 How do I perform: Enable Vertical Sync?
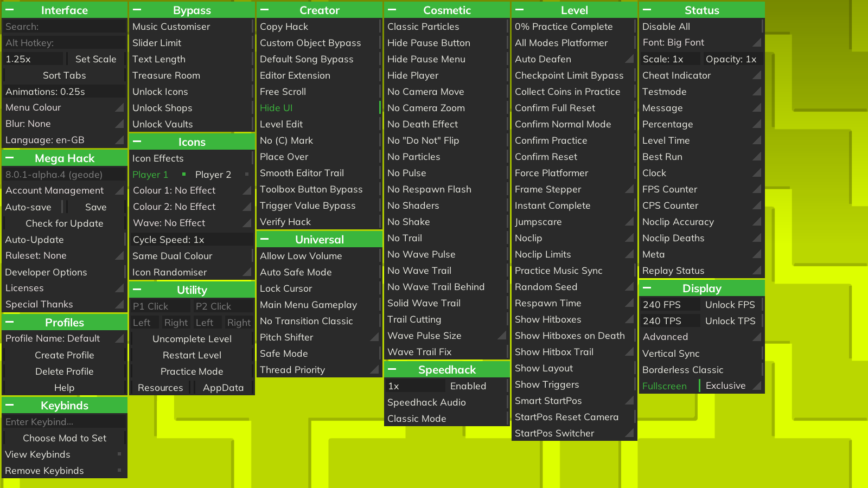tap(701, 354)
